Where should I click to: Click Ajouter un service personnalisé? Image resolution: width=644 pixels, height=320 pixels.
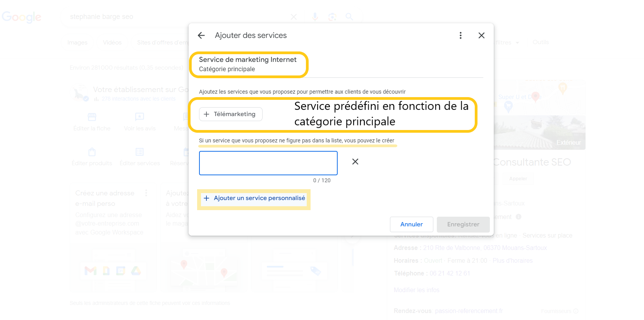pos(254,198)
